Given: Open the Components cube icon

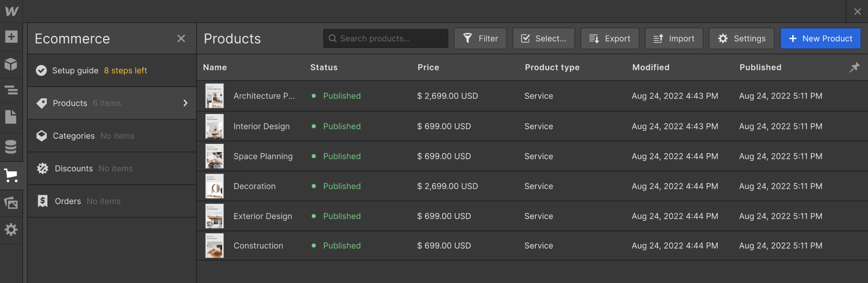Looking at the screenshot, I should click(x=11, y=64).
